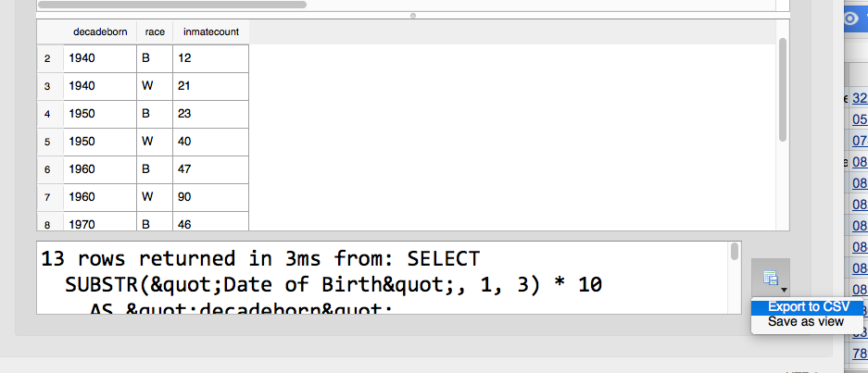Click the race column header
The width and height of the screenshot is (868, 373).
(155, 32)
